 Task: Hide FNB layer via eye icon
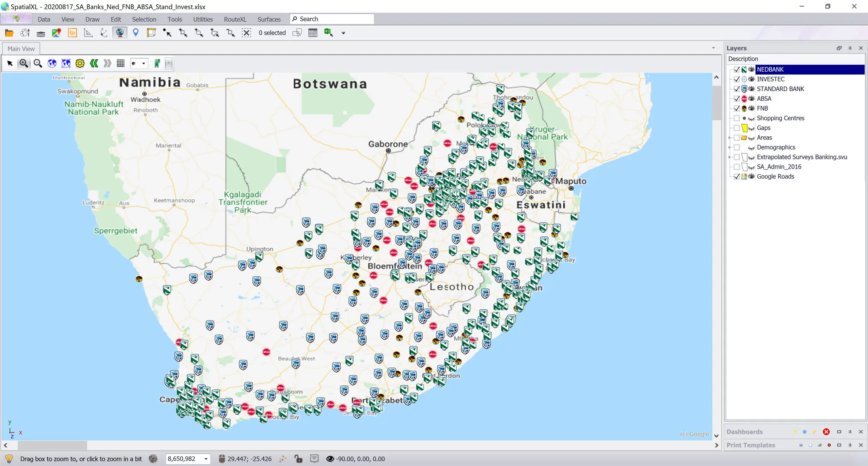pyautogui.click(x=751, y=109)
